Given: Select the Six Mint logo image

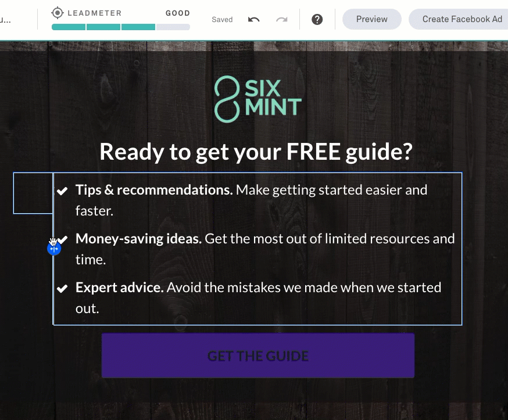Looking at the screenshot, I should (258, 99).
